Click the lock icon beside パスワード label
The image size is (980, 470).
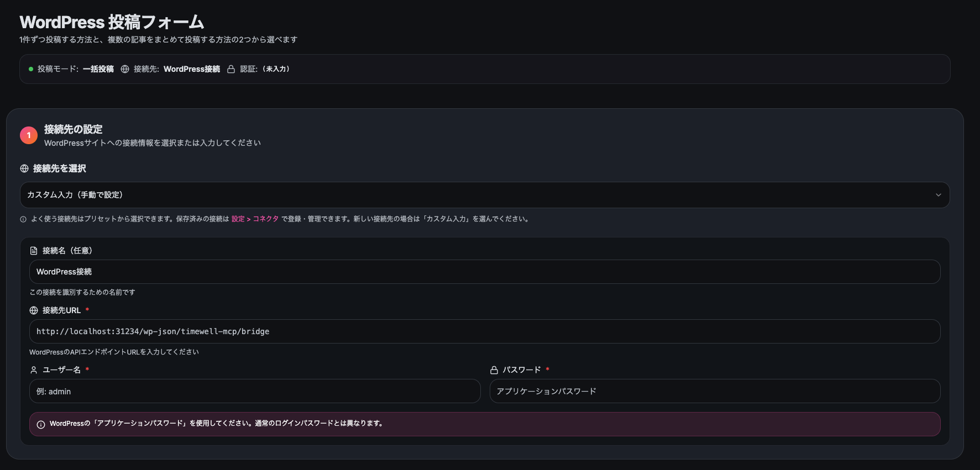494,370
